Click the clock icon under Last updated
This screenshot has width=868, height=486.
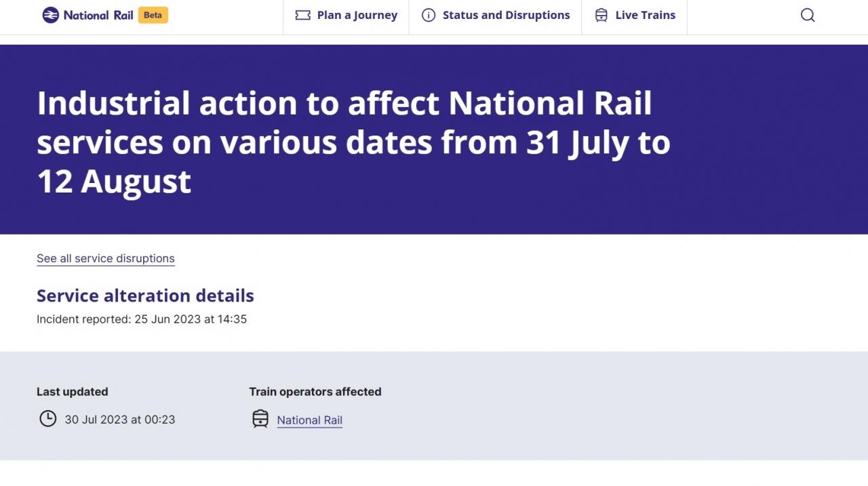tap(47, 419)
